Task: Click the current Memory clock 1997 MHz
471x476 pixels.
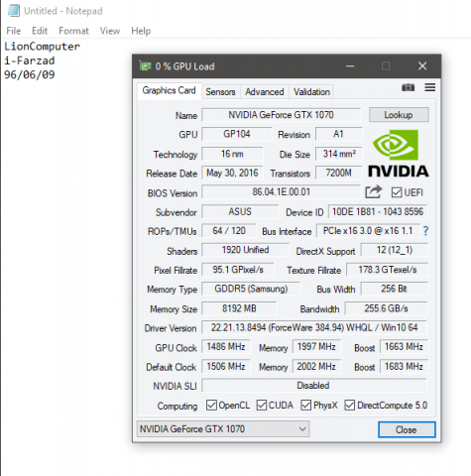Action: click(316, 347)
